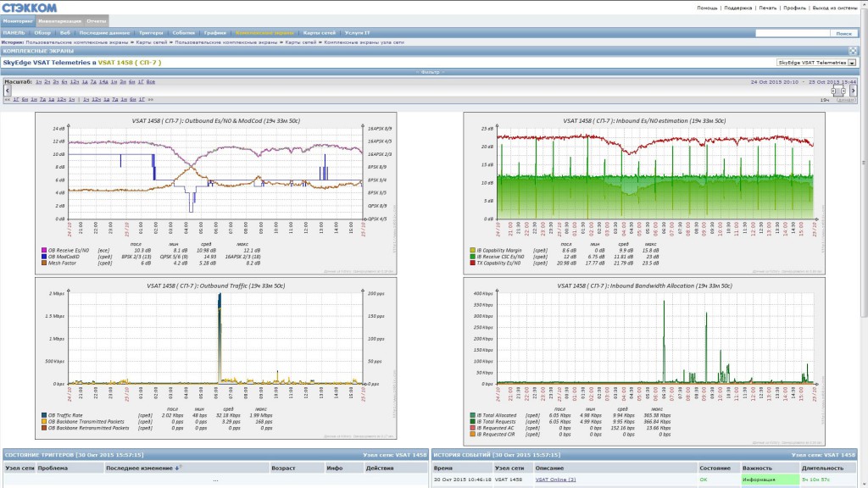Click the IB Total Allocated legend entry
The height and width of the screenshot is (488, 868).
click(492, 415)
